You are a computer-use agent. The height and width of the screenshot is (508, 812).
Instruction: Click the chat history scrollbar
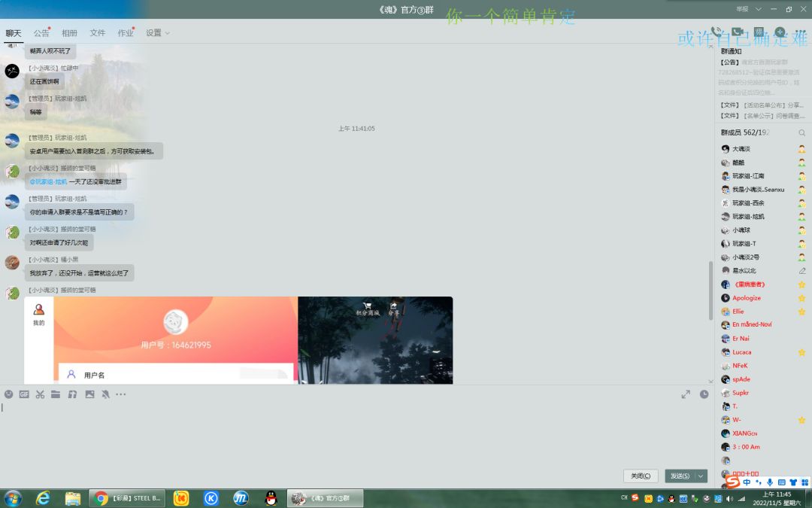pos(711,291)
